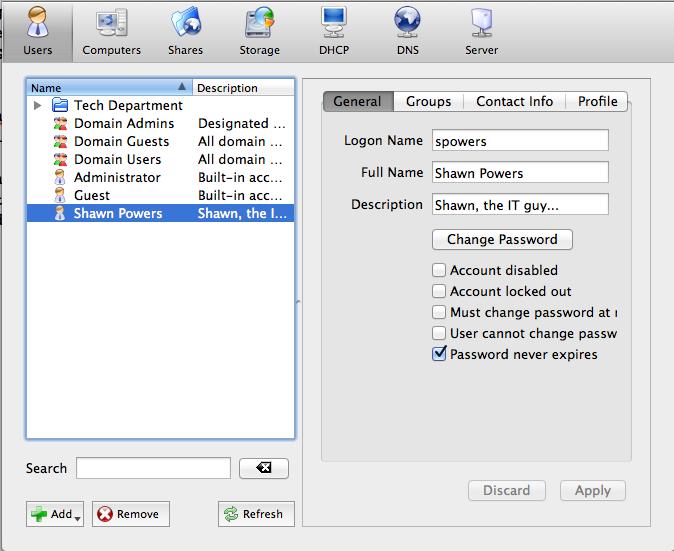Enable the Account disabled checkbox
Screen dimensions: 674x551
tap(439, 270)
